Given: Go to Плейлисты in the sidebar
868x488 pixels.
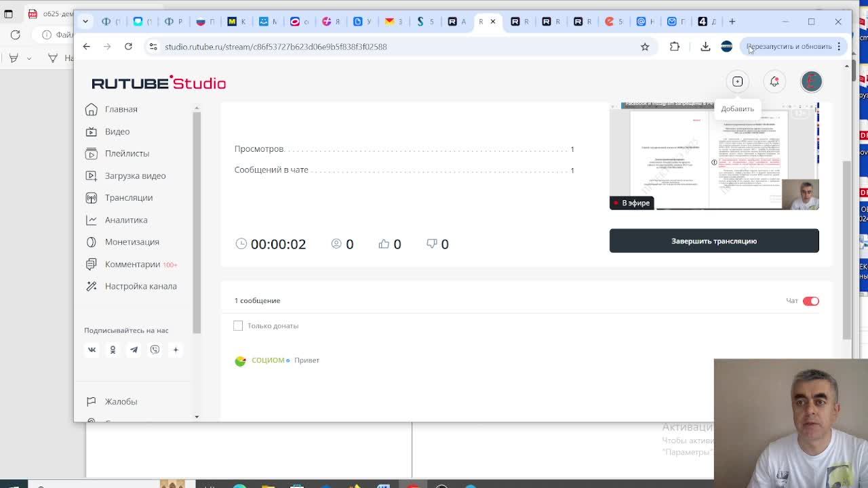Looking at the screenshot, I should click(127, 153).
